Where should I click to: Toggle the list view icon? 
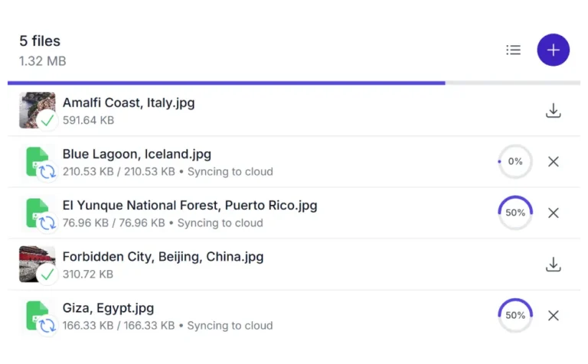[x=514, y=50]
